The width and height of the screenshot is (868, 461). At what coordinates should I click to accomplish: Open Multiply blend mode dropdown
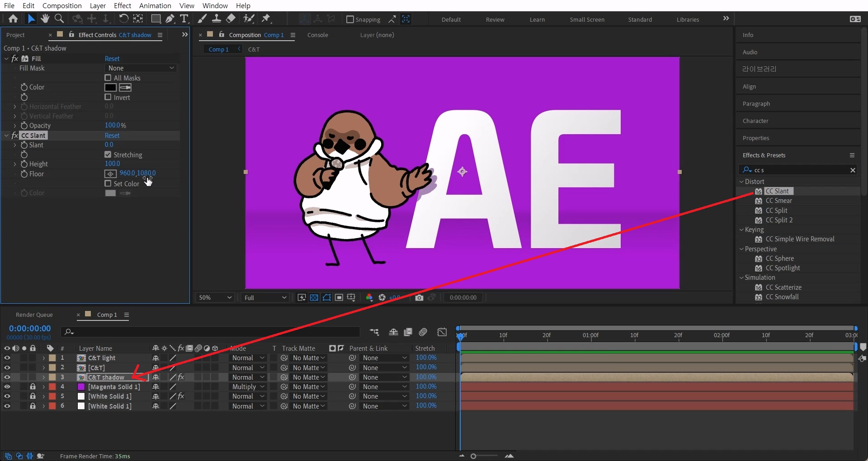click(248, 387)
